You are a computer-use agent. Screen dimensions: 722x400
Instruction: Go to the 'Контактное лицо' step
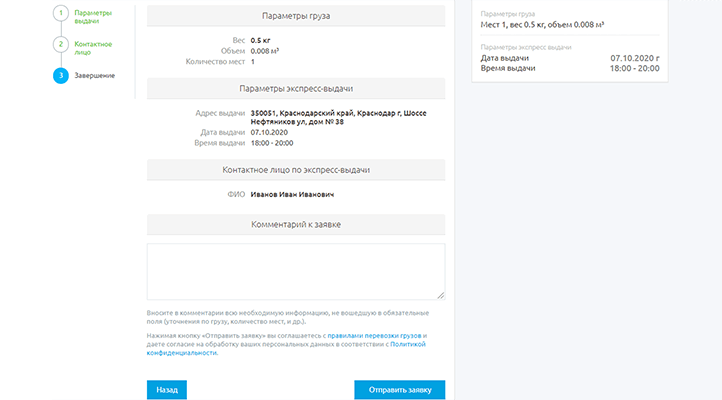click(x=93, y=47)
